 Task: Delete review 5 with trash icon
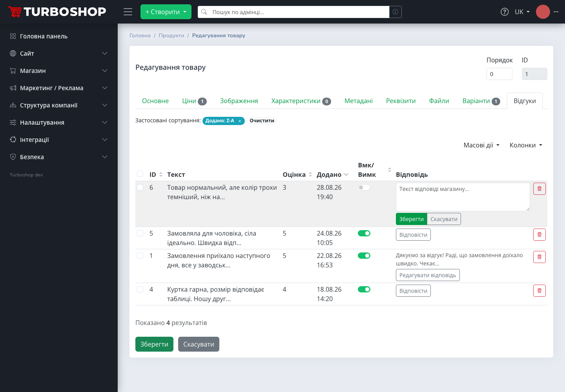point(539,234)
